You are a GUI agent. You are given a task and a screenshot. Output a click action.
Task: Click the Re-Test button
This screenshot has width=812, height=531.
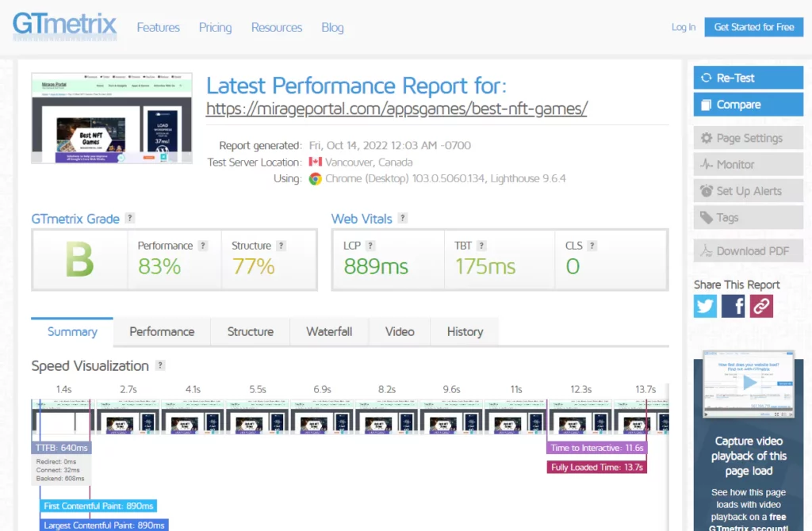(749, 78)
